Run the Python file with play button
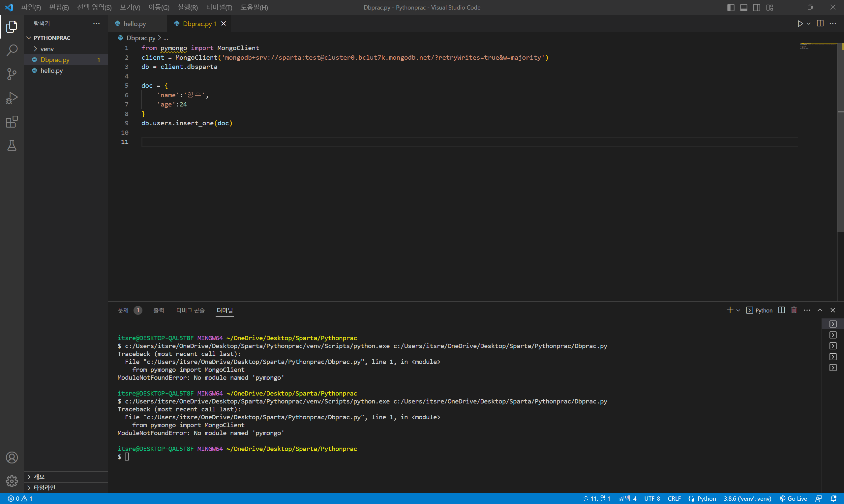 point(800,23)
